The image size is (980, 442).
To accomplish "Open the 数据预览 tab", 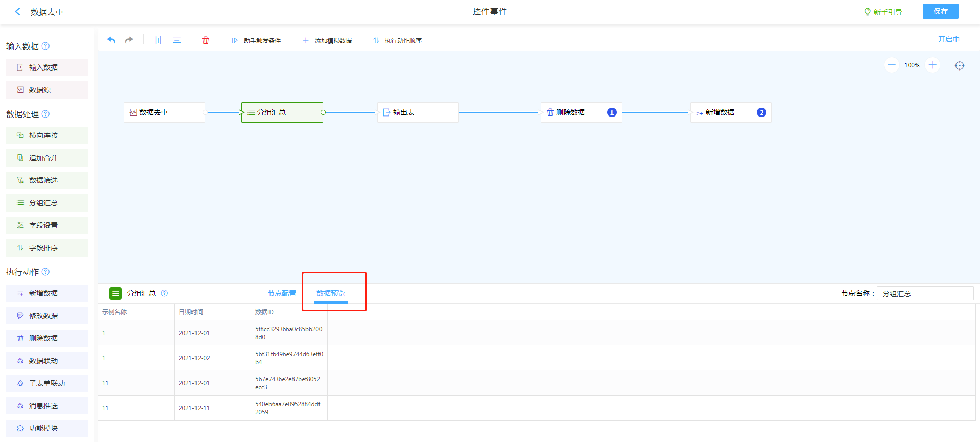I will tap(331, 293).
